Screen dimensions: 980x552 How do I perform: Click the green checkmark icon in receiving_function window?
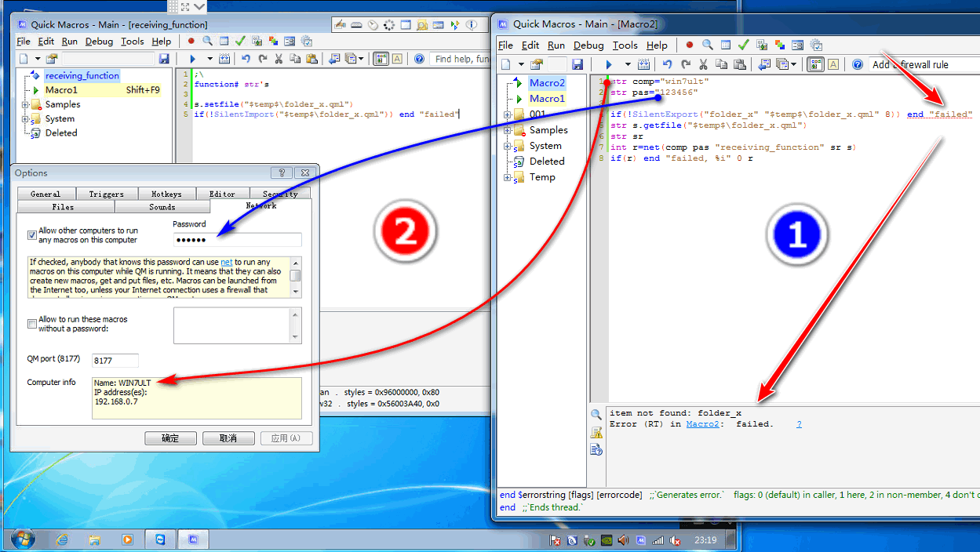[240, 42]
